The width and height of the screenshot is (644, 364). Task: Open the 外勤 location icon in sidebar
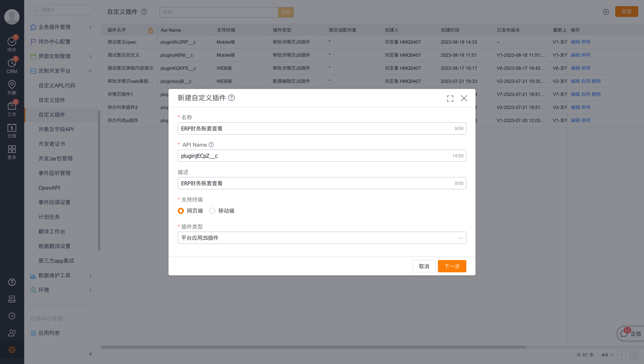click(12, 85)
